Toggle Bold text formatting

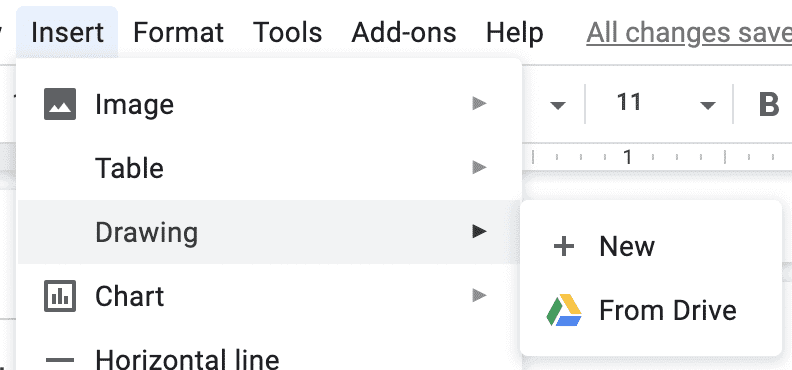tap(769, 104)
